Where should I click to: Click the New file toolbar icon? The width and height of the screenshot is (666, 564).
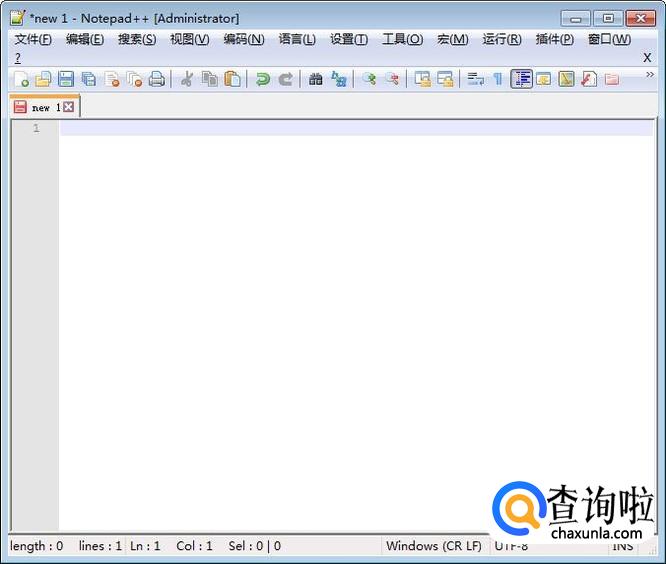point(21,79)
